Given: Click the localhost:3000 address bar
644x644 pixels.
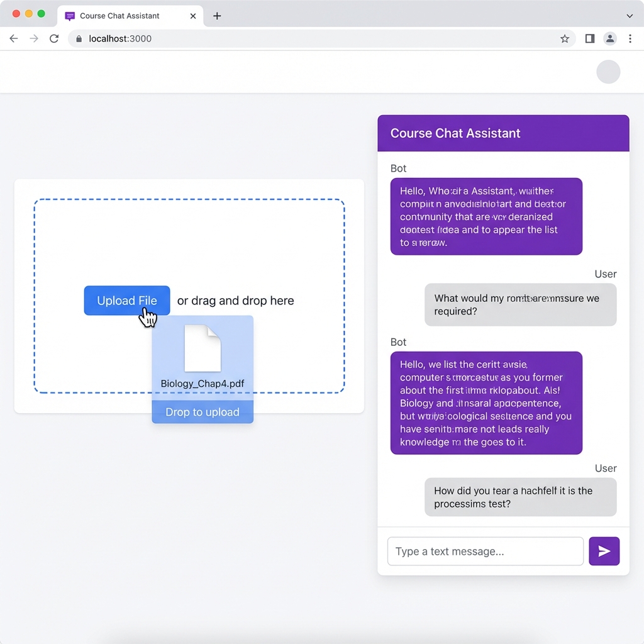Looking at the screenshot, I should click(314, 38).
